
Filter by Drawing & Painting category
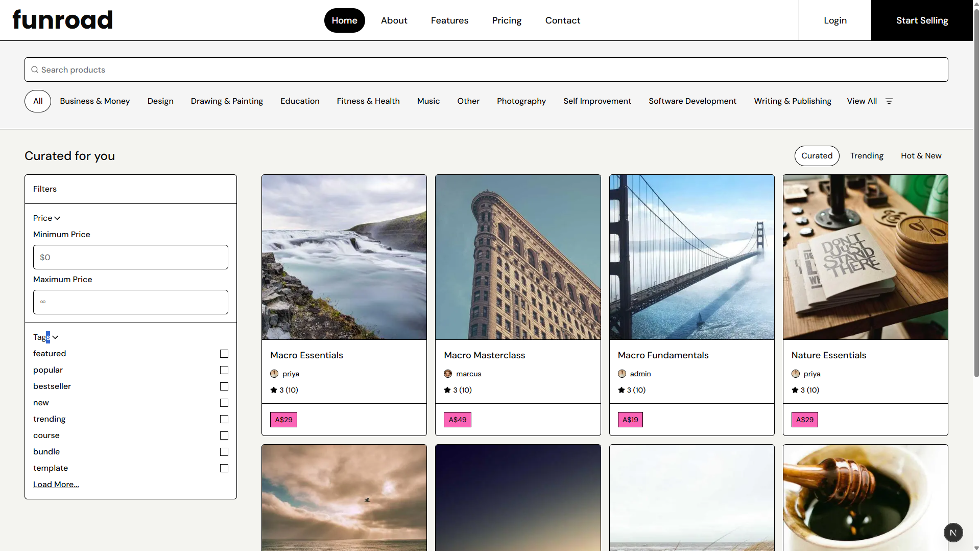point(227,101)
